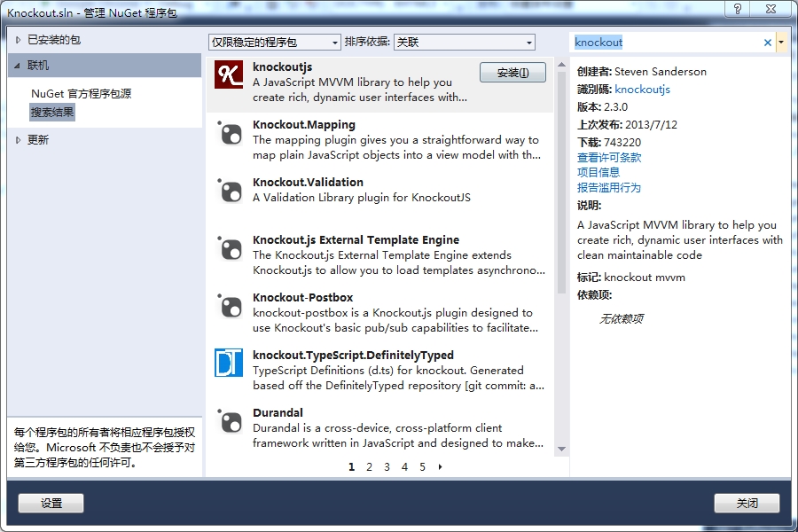This screenshot has height=532, width=798.
Task: Click creator name Steven Sanderson
Action: point(660,72)
